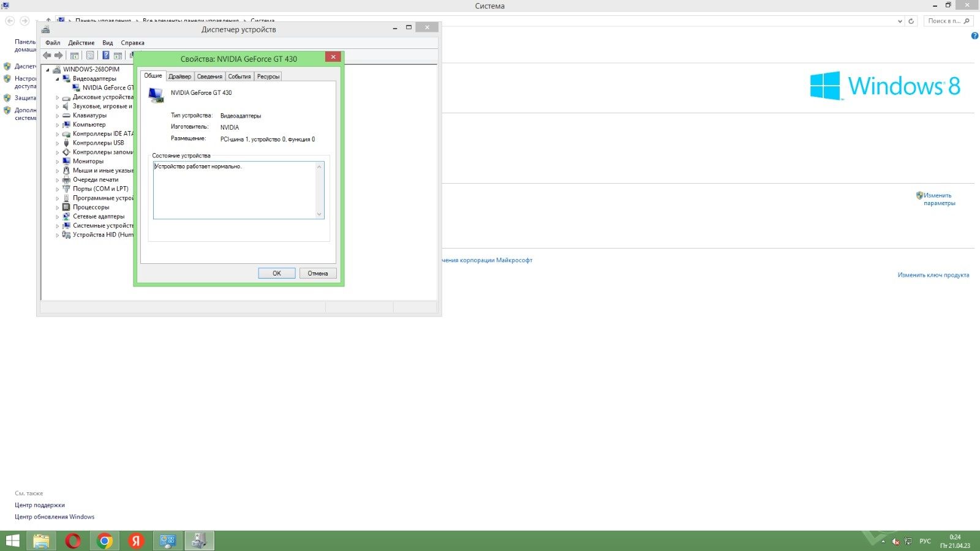Expand the Процессоры device category

[x=58, y=208]
